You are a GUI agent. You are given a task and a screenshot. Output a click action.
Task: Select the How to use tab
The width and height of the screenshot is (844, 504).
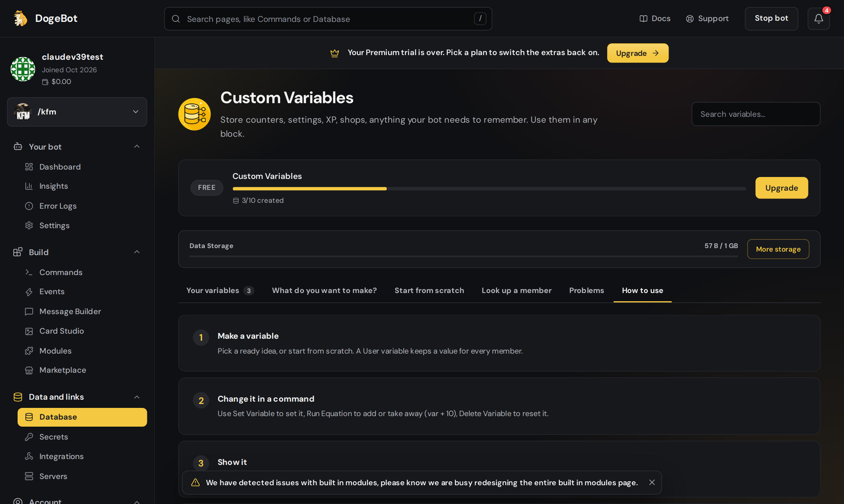(642, 290)
